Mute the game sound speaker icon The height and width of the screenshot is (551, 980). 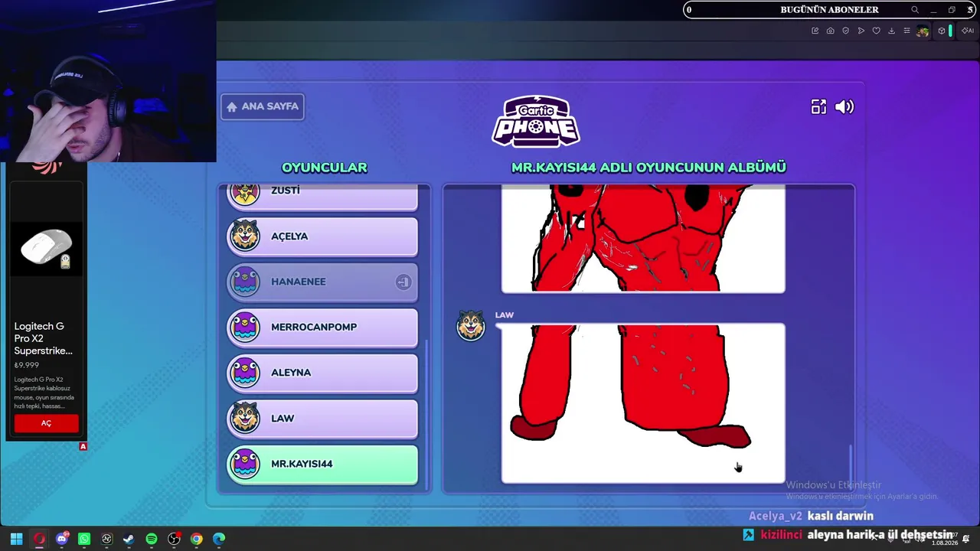click(x=844, y=107)
